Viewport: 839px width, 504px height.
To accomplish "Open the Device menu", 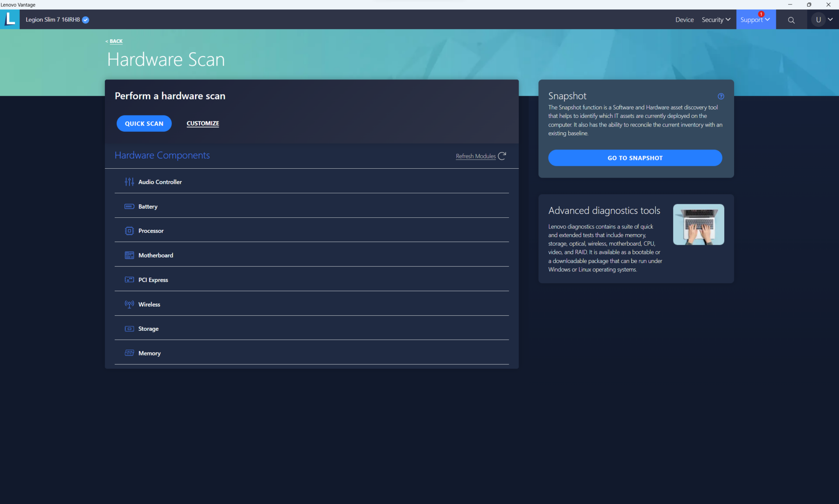I will (684, 20).
